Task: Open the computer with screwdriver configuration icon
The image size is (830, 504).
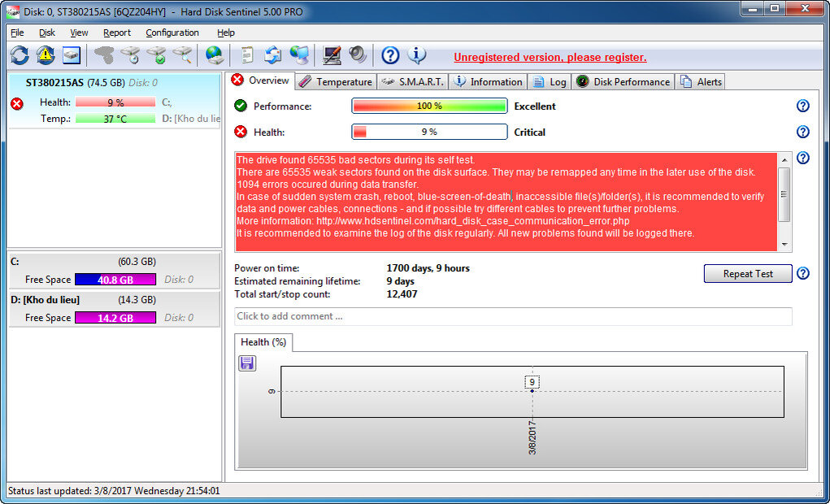Action: [332, 55]
